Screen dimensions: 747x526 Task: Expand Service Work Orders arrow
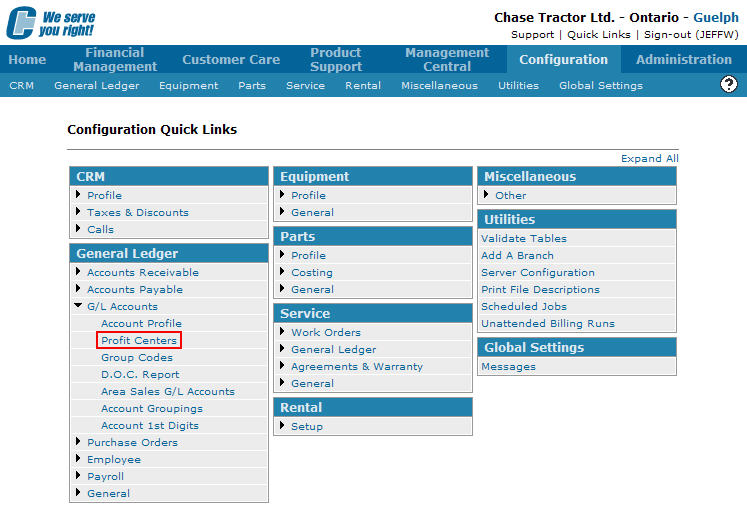pyautogui.click(x=282, y=332)
